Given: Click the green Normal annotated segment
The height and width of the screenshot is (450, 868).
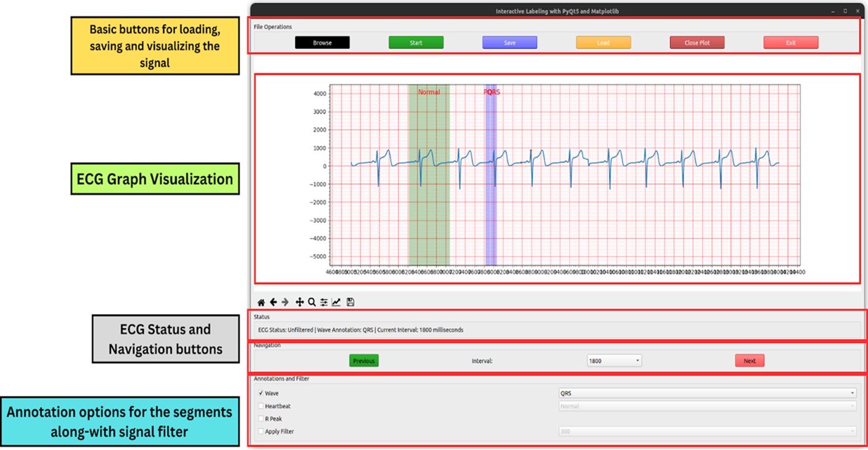Looking at the screenshot, I should click(429, 175).
